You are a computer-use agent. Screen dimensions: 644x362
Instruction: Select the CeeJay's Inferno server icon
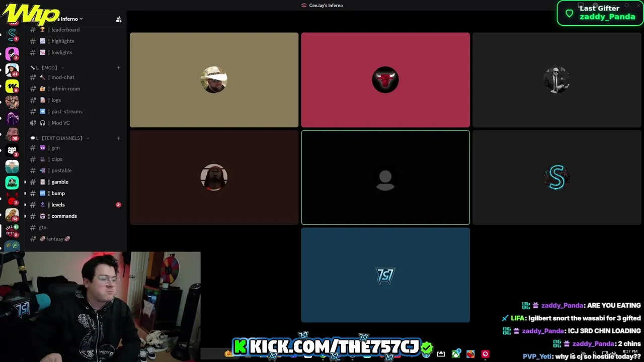click(x=12, y=231)
